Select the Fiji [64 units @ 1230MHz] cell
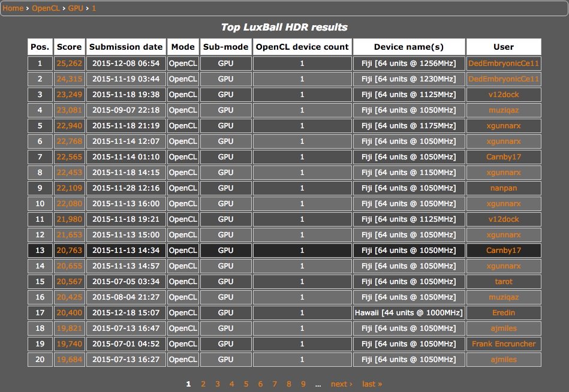 [409, 79]
